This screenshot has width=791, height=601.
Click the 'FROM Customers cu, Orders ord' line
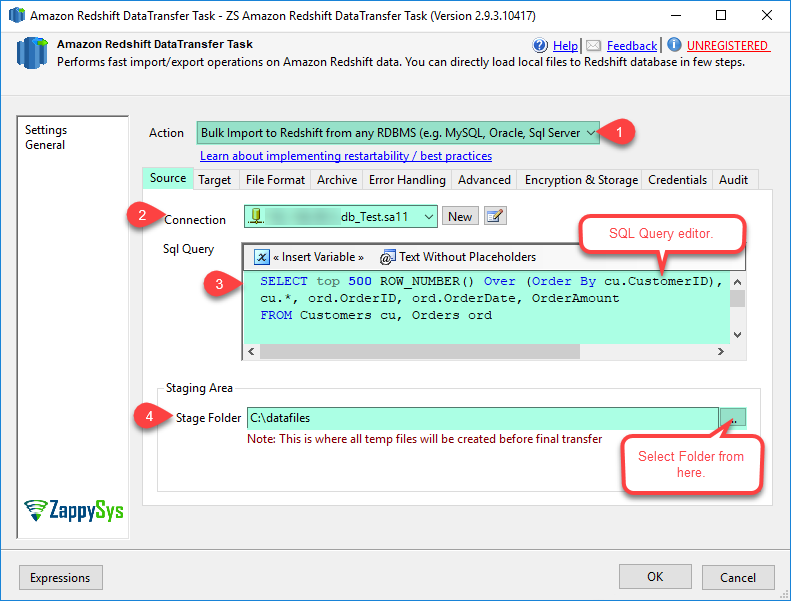tap(376, 315)
